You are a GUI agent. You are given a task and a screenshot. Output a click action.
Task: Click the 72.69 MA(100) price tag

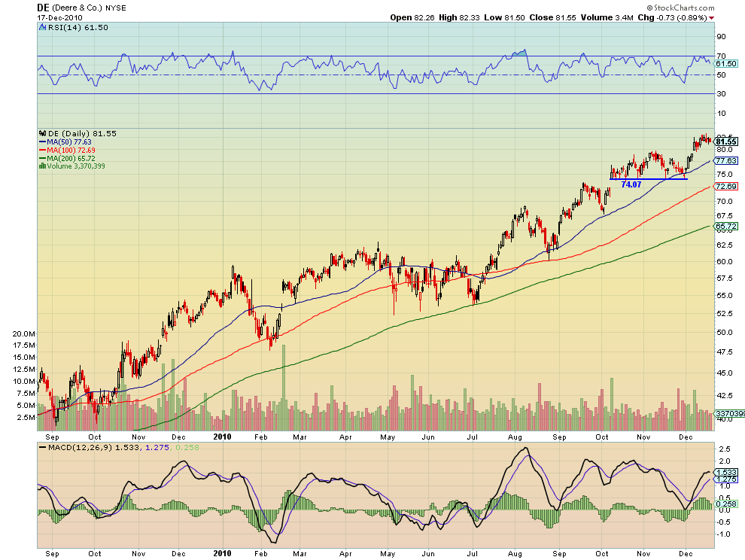[726, 187]
